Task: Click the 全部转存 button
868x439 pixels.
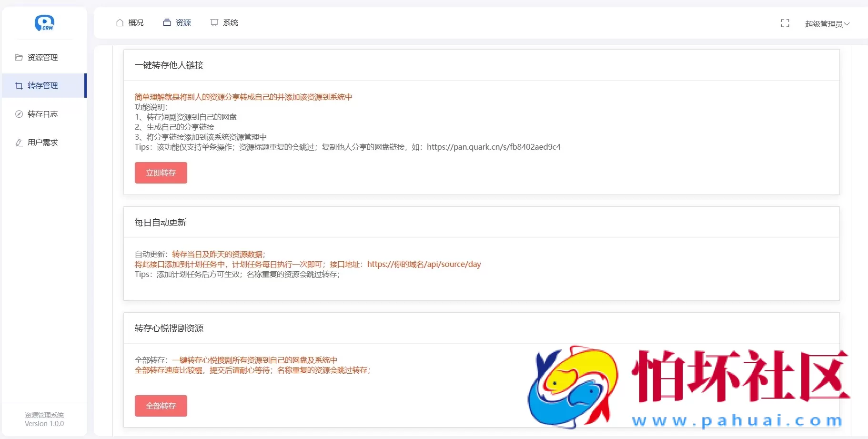Action: pos(161,406)
